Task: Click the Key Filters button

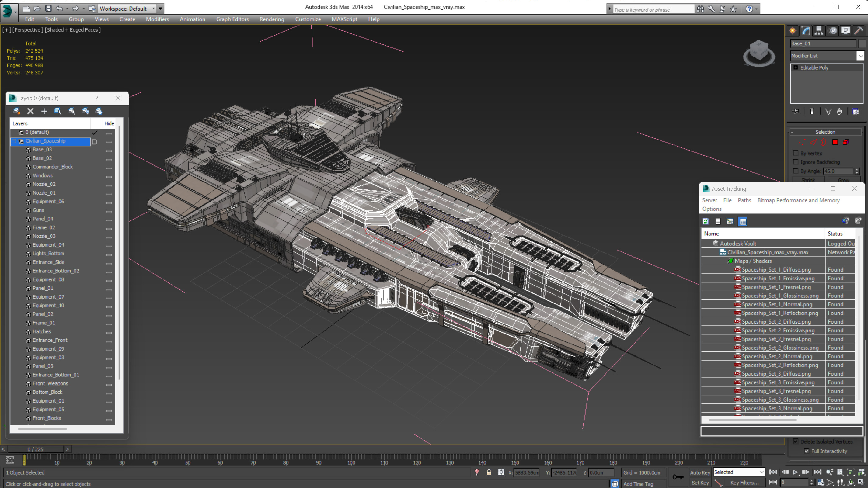Action: 744,483
